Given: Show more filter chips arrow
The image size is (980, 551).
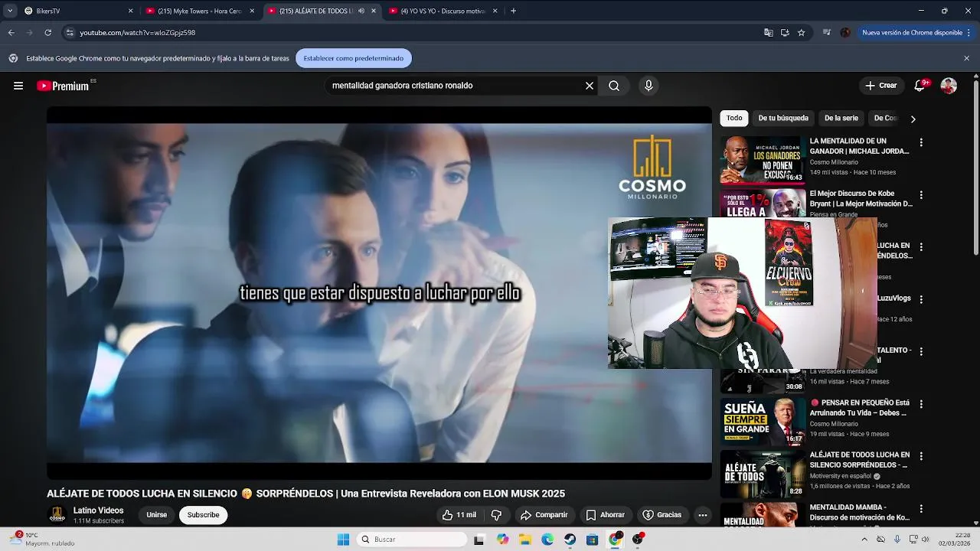Looking at the screenshot, I should pyautogui.click(x=913, y=119).
